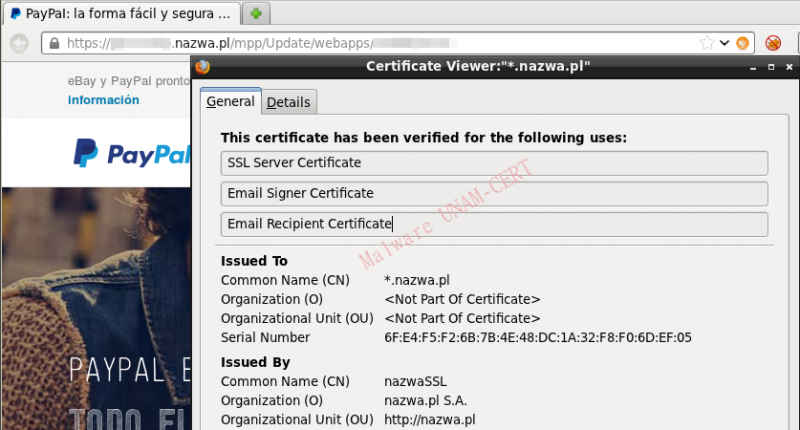Viewport: 800px width, 430px height.
Task: Click the SSL Server Certificate field
Action: pyautogui.click(x=494, y=163)
